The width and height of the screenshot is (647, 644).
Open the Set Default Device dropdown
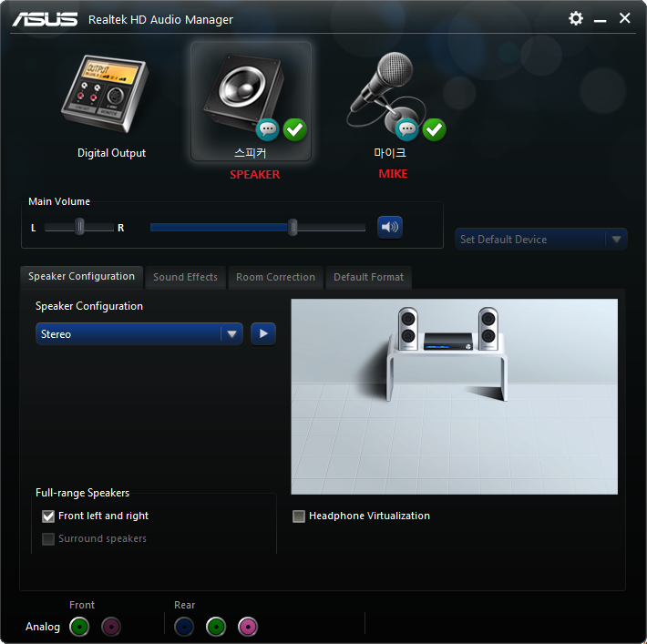click(x=540, y=240)
